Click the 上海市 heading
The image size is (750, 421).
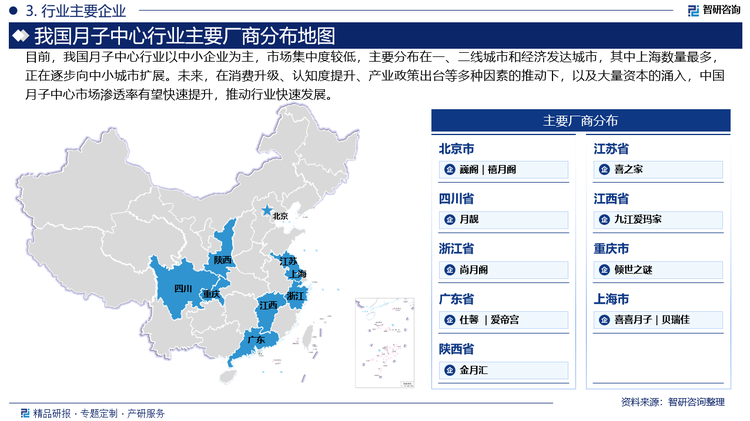coord(611,299)
